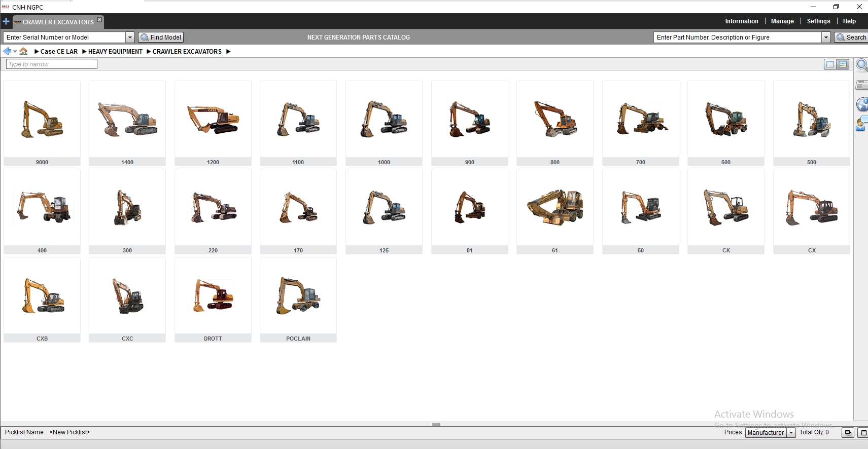Grab the picklist panel splitter handle

tap(436, 424)
